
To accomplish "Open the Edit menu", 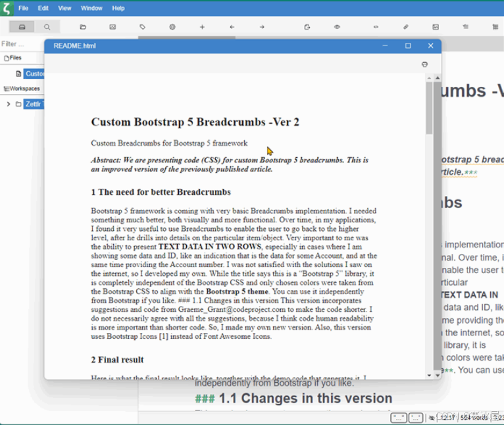I will click(x=43, y=9).
